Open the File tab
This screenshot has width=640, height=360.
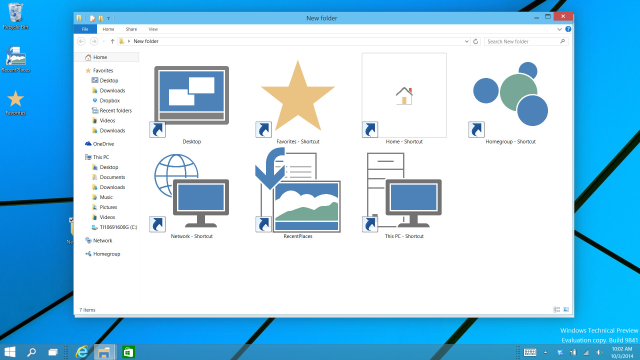coord(85,29)
